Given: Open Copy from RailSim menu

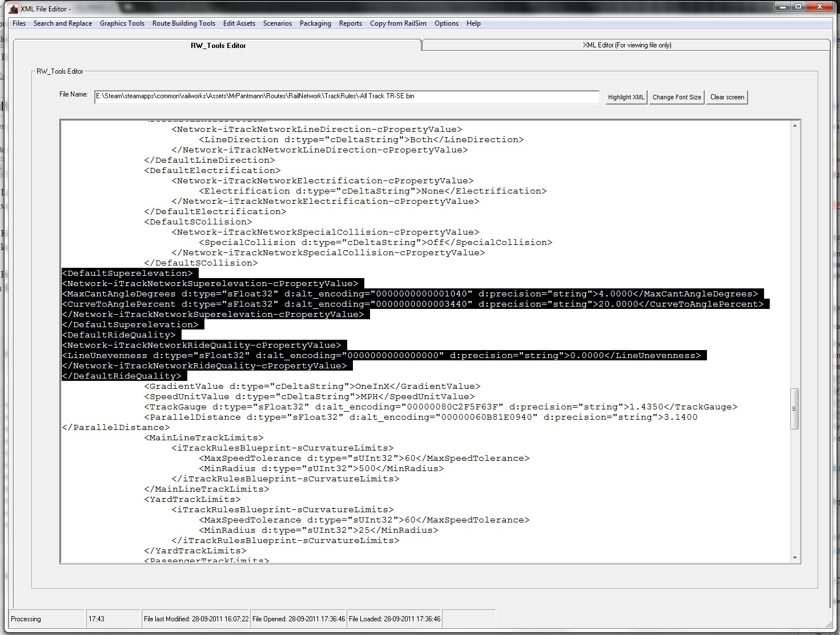Looking at the screenshot, I should (x=398, y=23).
